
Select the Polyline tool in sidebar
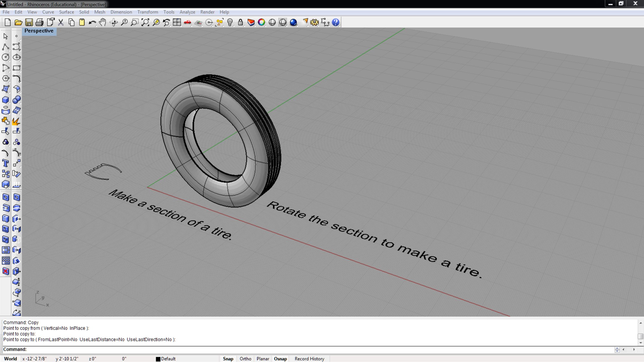(x=6, y=47)
